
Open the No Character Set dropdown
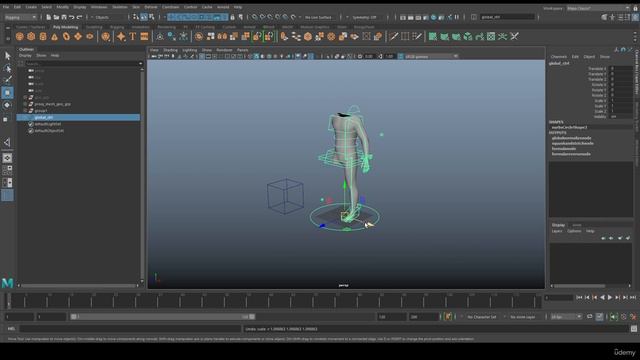coord(482,317)
